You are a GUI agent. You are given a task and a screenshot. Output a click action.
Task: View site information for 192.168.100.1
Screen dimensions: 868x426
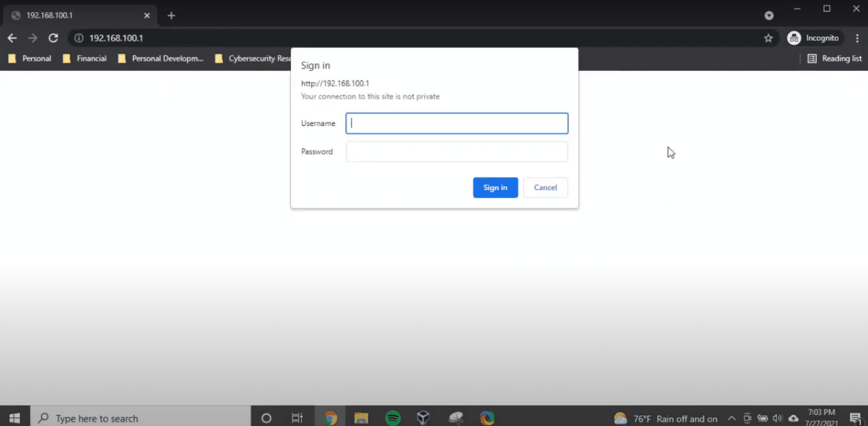pos(77,38)
